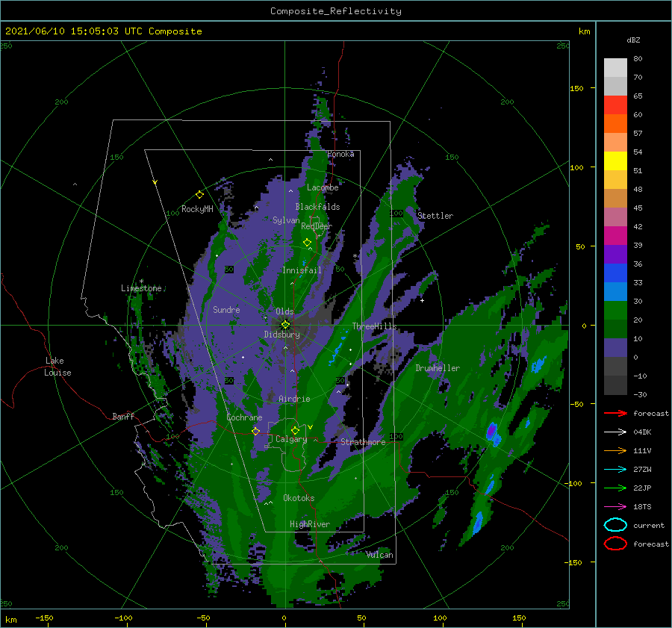672x628 pixels.
Task: Click the 48 dBZ orange-tan swatch
Action: click(x=615, y=199)
